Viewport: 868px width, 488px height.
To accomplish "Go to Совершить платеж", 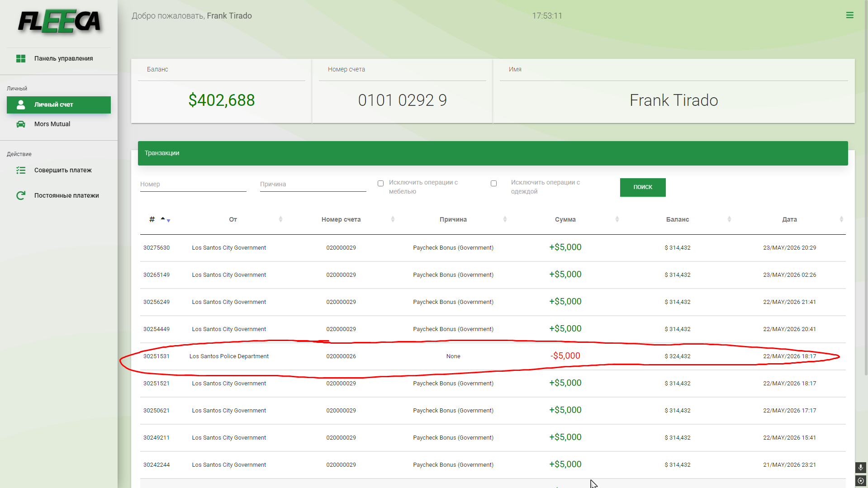I will tap(59, 170).
